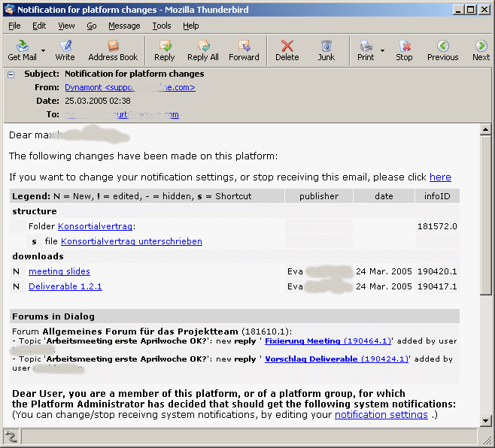495x448 pixels.
Task: Open the Message menu
Action: 123,26
